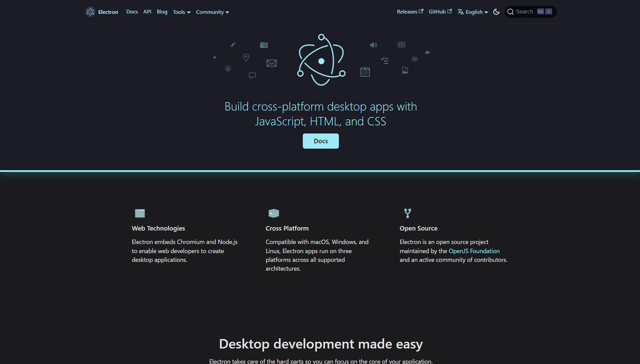Click the envelope mail icon
This screenshot has height=364, width=640.
click(x=271, y=63)
